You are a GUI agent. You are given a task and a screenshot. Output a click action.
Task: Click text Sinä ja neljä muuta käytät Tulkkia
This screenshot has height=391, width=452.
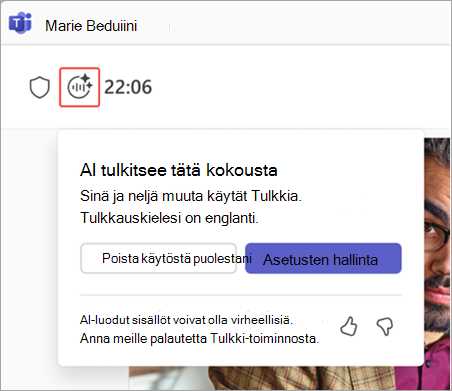pos(191,196)
